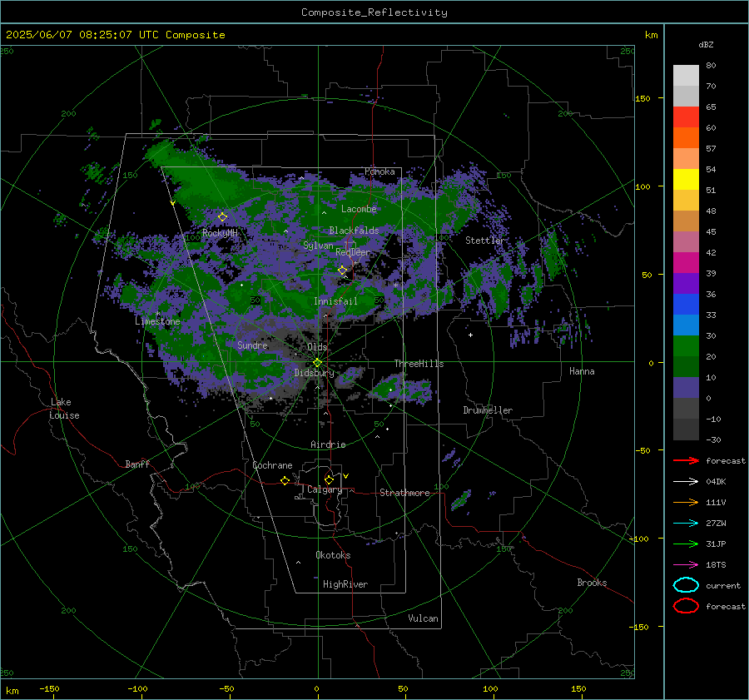Click the yellow diamond marker below RedDeer
The image size is (749, 700).
coord(343,271)
